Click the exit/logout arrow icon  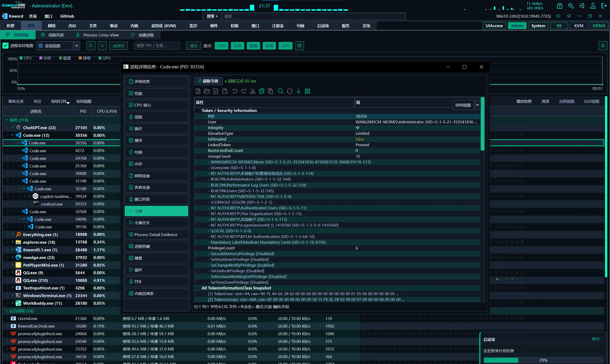click(604, 6)
